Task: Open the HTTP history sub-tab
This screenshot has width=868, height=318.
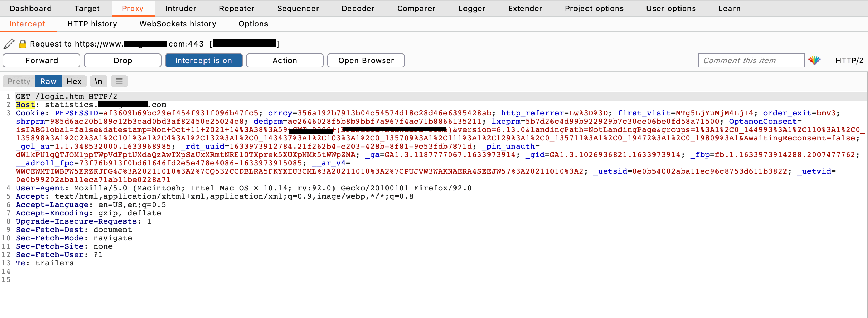Action: coord(92,24)
